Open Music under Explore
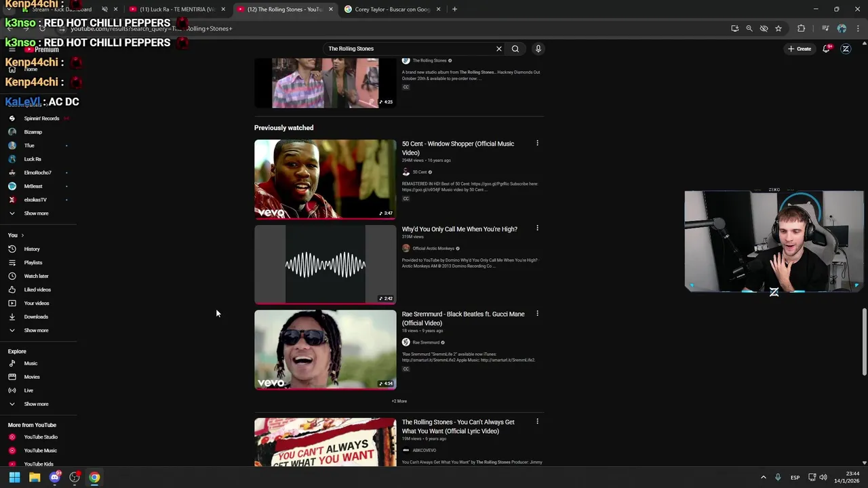This screenshot has width=868, height=488. 31,363
